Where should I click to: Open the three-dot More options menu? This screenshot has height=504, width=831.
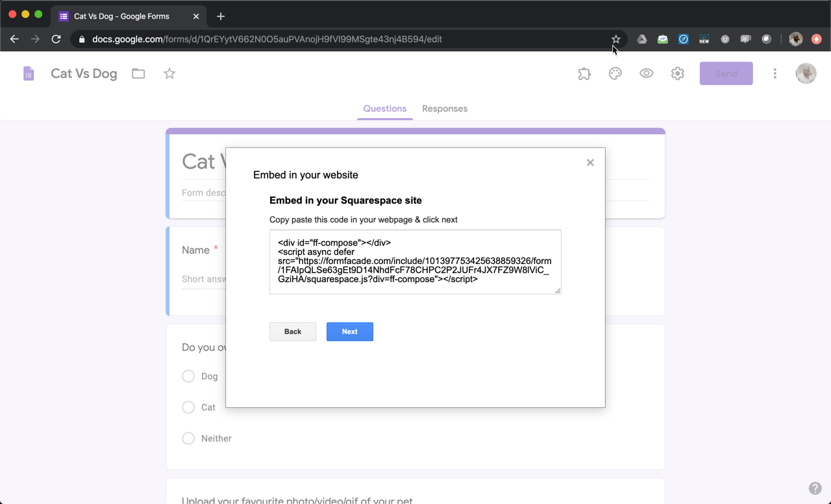point(775,73)
